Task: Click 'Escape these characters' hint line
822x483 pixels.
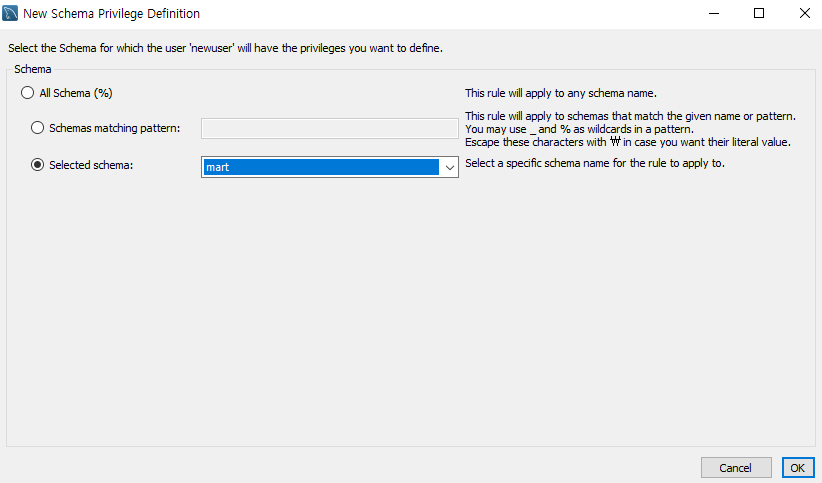Action: (x=628, y=142)
